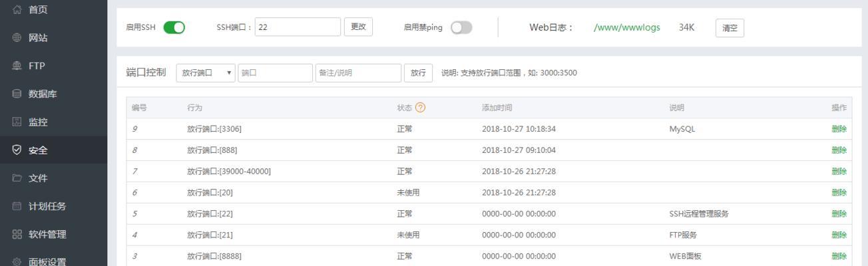Delete the port 8888 WEB面板 rule

[x=839, y=257]
